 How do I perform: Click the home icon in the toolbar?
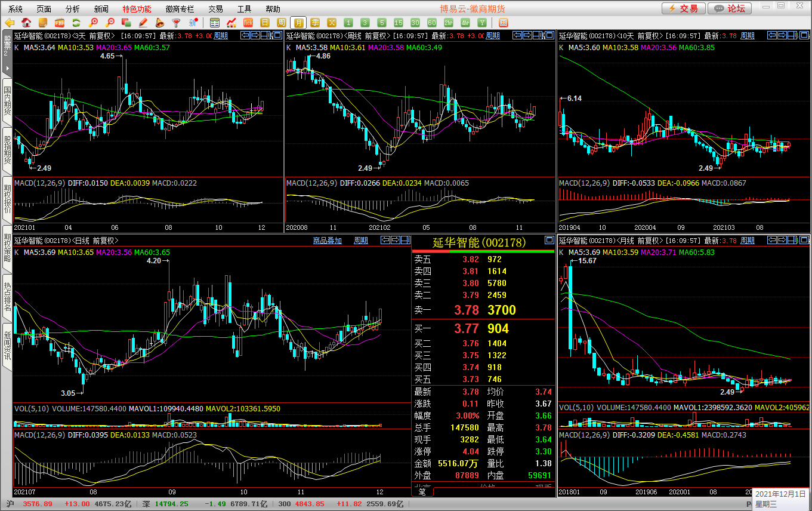26,23
